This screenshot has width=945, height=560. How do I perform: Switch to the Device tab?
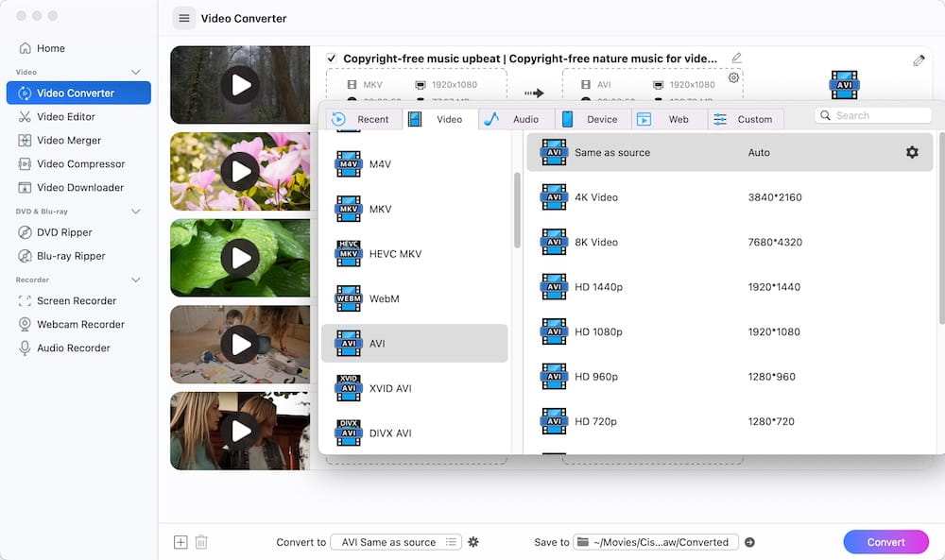pos(593,119)
